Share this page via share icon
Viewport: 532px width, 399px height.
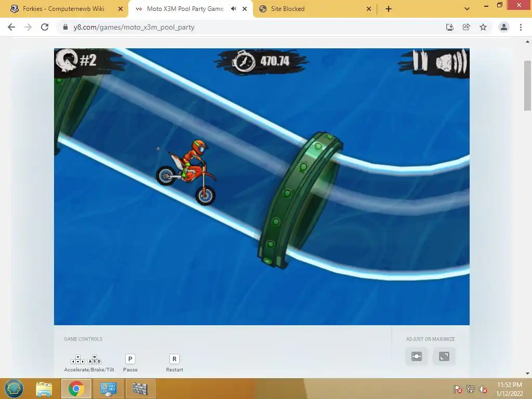(x=466, y=27)
